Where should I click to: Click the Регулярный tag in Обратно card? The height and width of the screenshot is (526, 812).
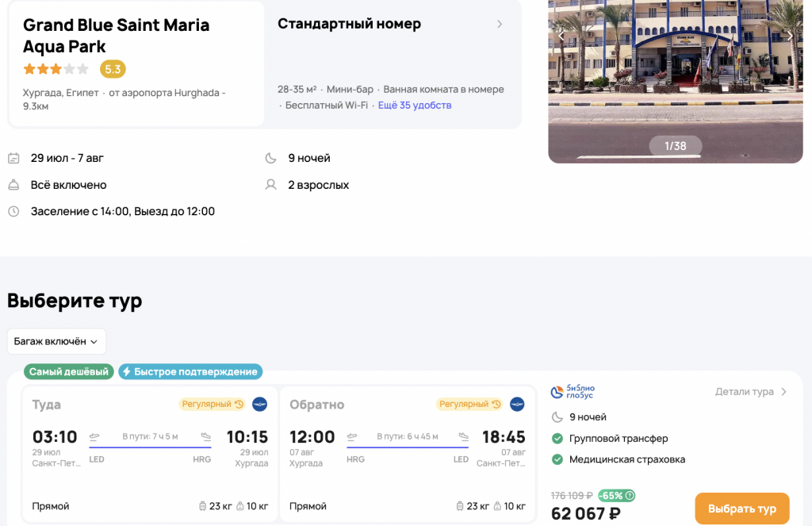coord(469,404)
